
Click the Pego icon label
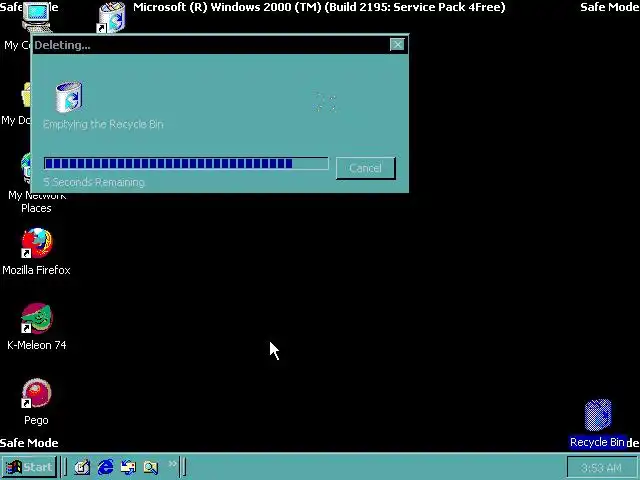coord(36,420)
